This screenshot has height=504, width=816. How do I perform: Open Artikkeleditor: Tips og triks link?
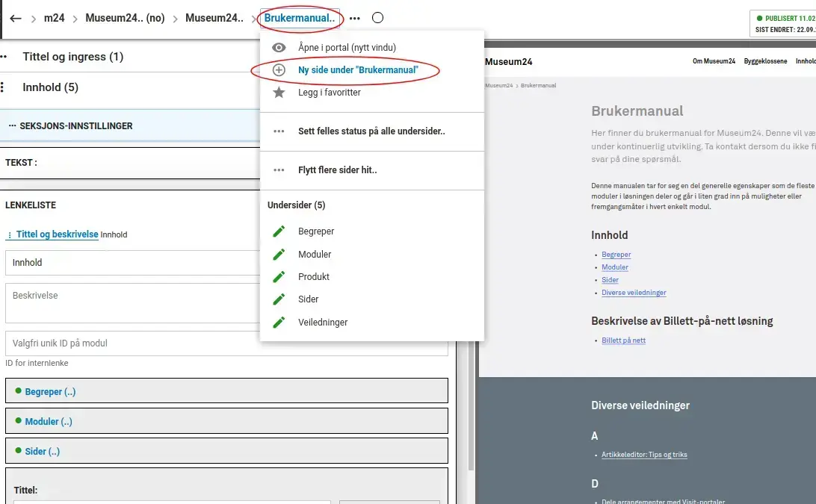coord(644,455)
